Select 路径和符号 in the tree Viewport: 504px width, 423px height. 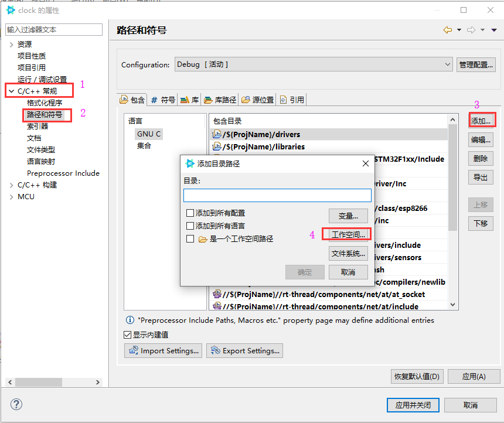point(45,115)
